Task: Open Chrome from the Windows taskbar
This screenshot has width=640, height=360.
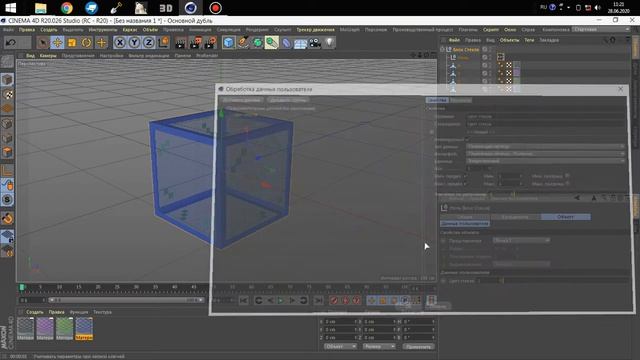Action: coord(67,8)
